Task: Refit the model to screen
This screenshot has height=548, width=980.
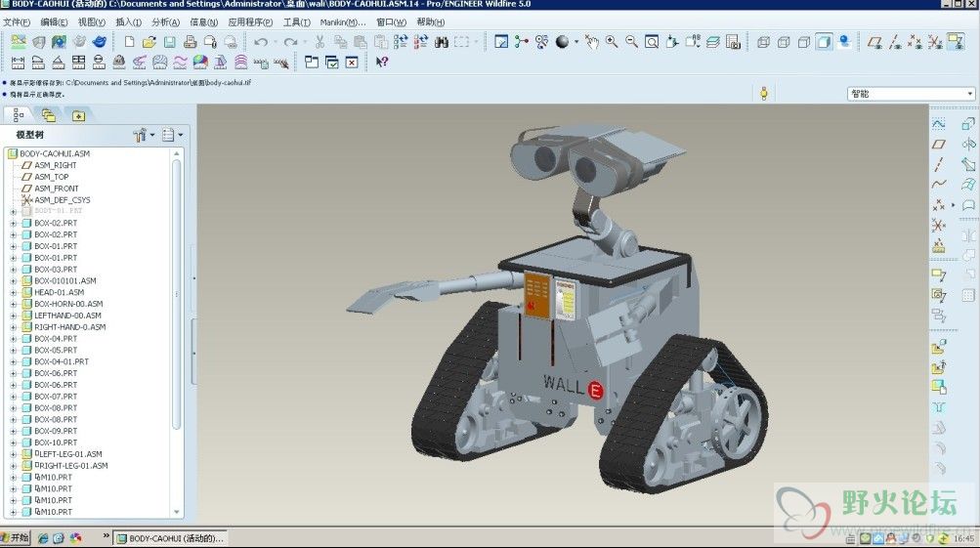Action: 652,42
